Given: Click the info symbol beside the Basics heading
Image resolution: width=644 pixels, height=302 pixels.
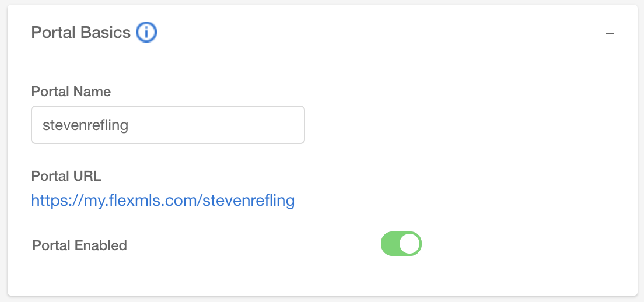Looking at the screenshot, I should (146, 33).
